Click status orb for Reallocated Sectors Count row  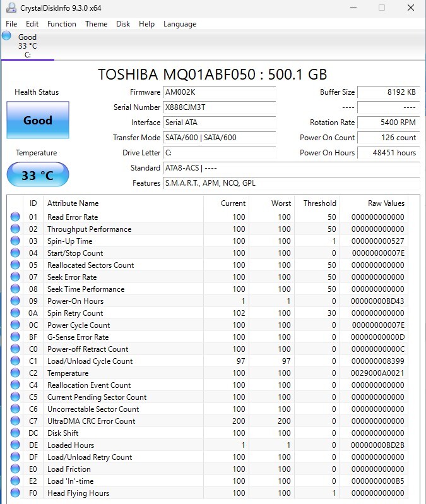[x=15, y=265]
